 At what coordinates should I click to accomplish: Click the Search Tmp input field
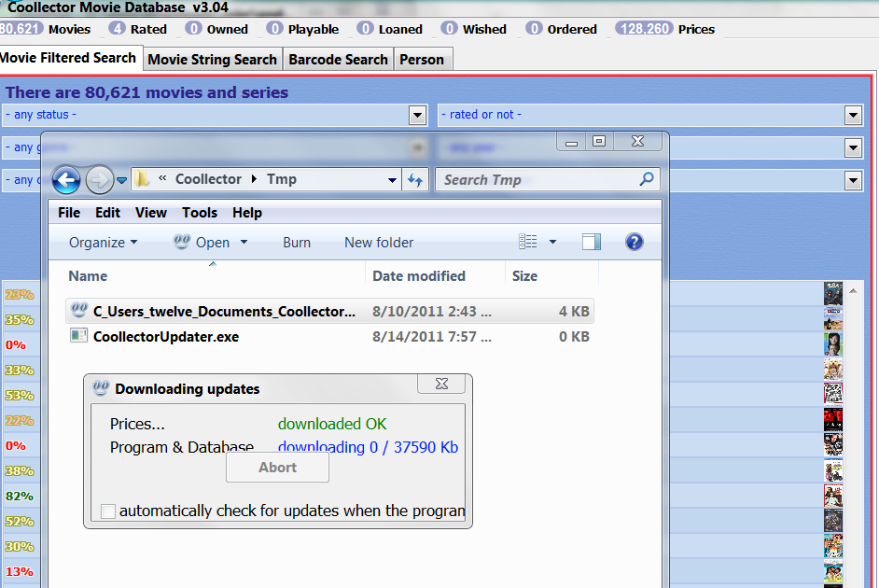click(x=547, y=180)
